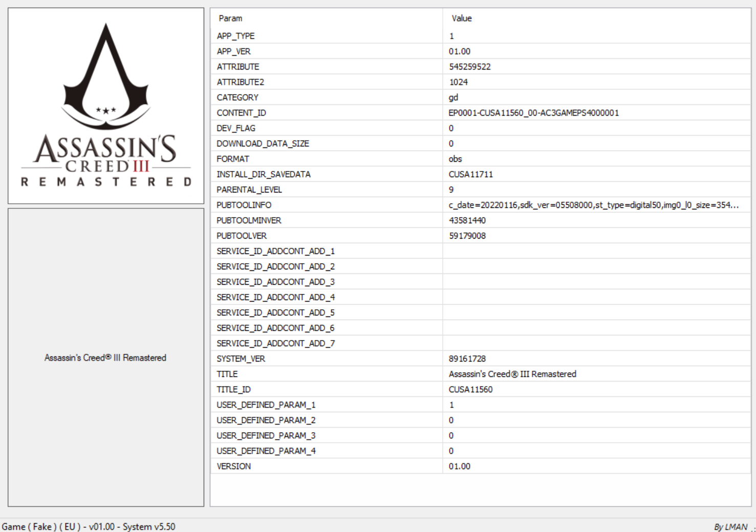The image size is (756, 532).
Task: Select the PARENTAL_LEVEL row
Action: pos(249,189)
